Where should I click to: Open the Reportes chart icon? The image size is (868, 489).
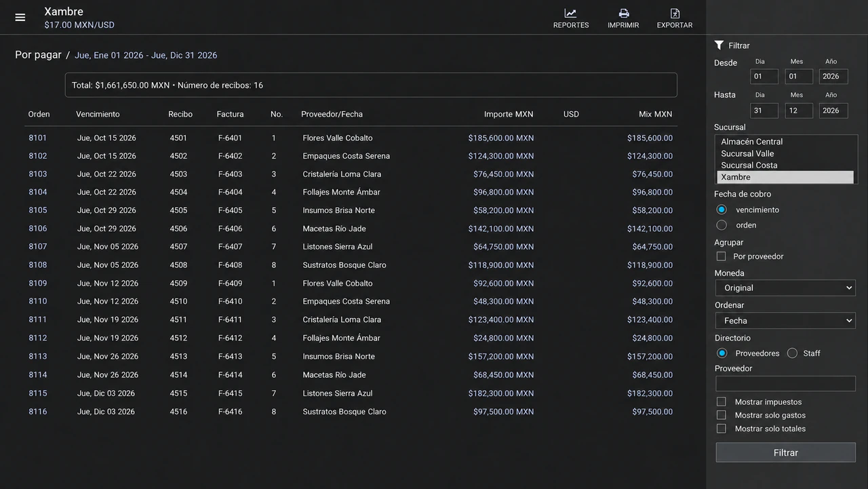point(571,14)
